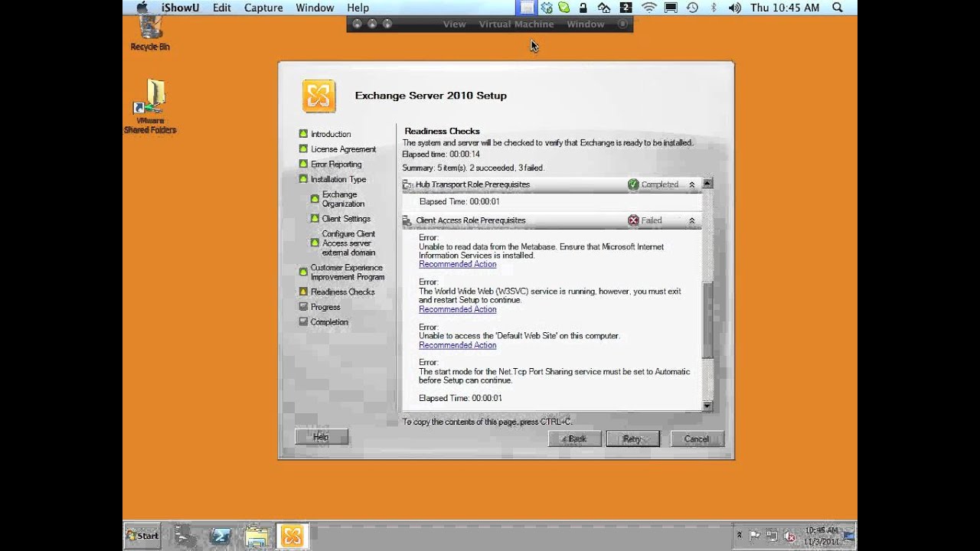Click the iShowU recording status icon
The height and width of the screenshot is (551, 980).
(x=527, y=8)
